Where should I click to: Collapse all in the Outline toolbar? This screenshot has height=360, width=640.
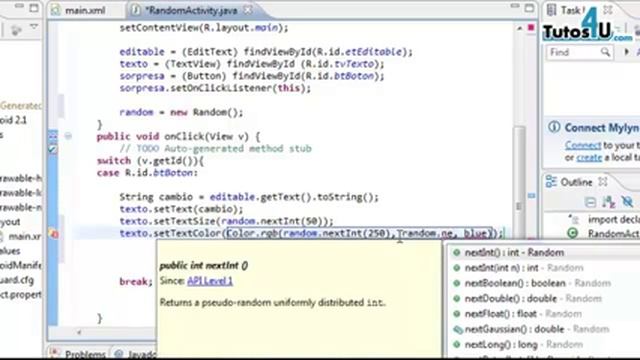(x=590, y=202)
